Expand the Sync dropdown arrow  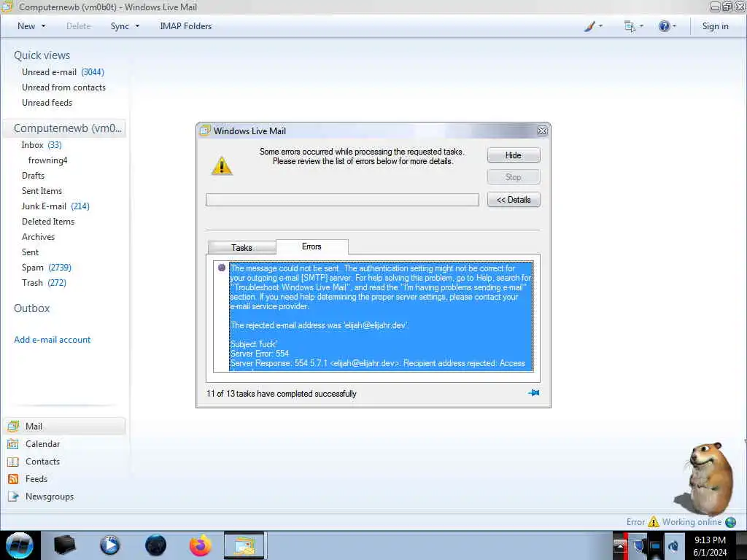click(x=137, y=26)
